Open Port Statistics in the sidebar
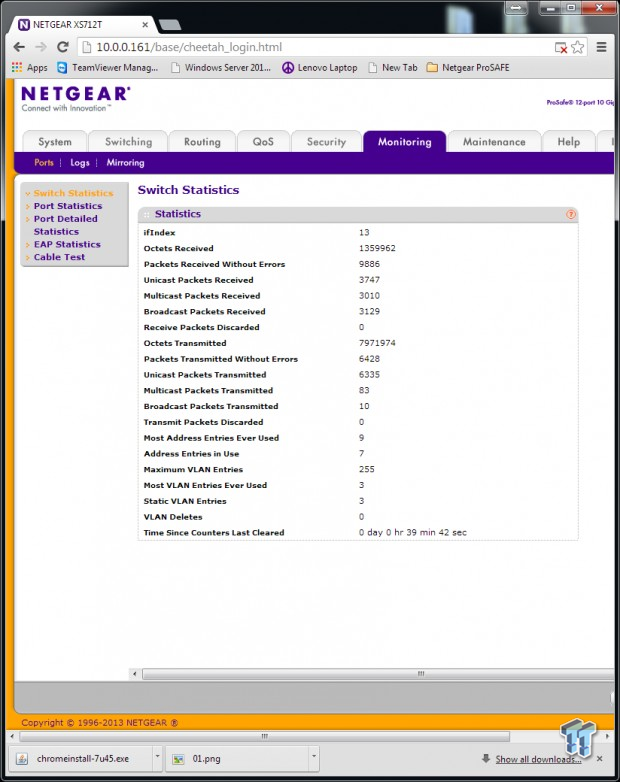 [x=68, y=206]
